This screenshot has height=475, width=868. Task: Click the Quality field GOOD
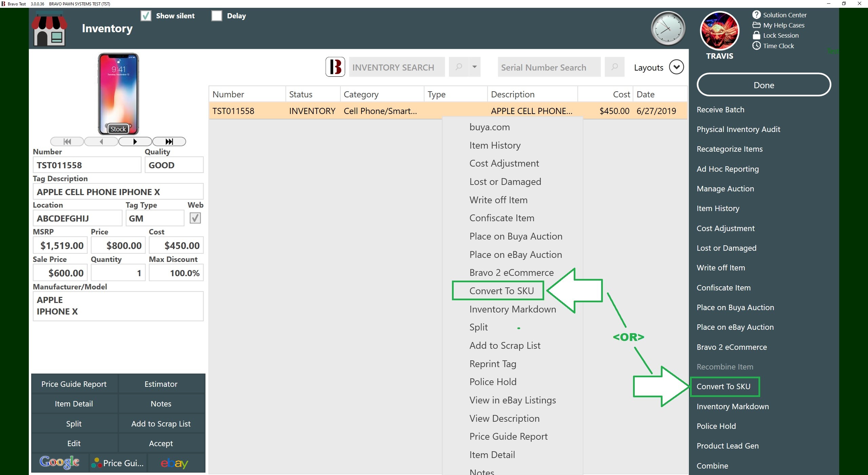[174, 165]
